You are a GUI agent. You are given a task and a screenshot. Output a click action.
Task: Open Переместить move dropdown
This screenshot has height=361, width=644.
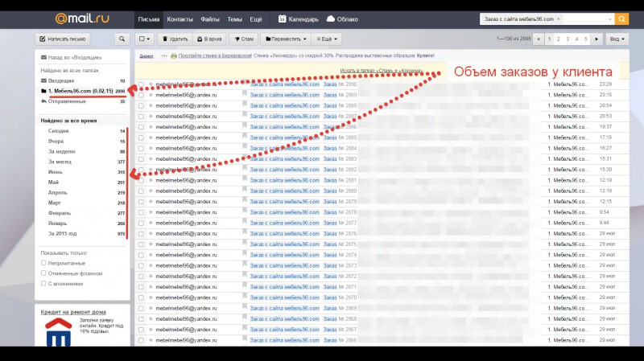pyautogui.click(x=286, y=39)
